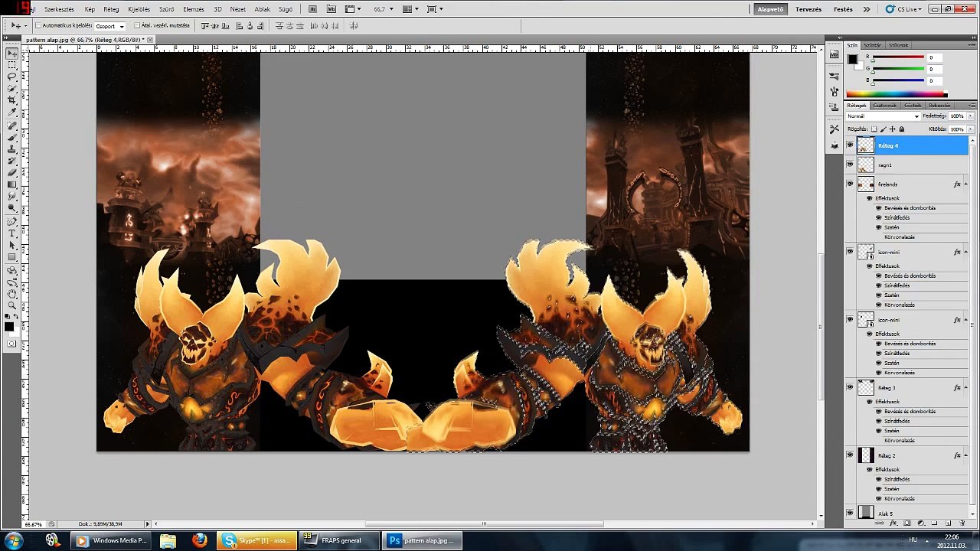Enable the lock all icon
The width and height of the screenshot is (980, 551).
click(901, 129)
